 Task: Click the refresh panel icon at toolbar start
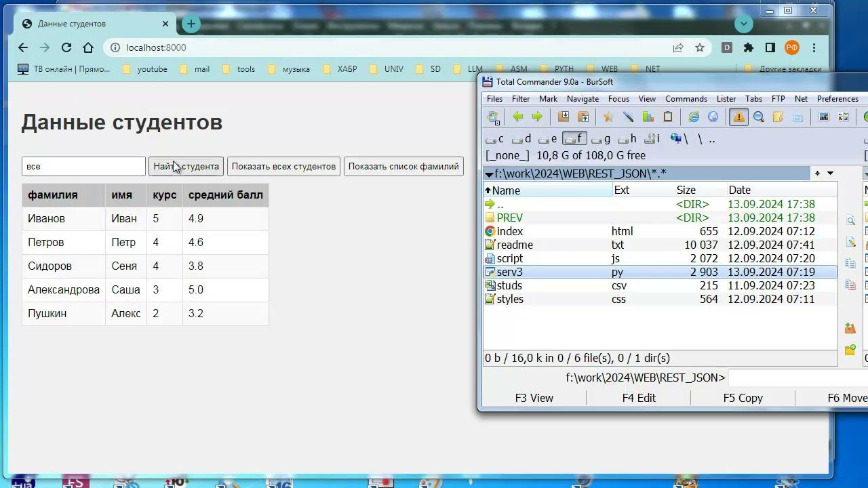(493, 117)
